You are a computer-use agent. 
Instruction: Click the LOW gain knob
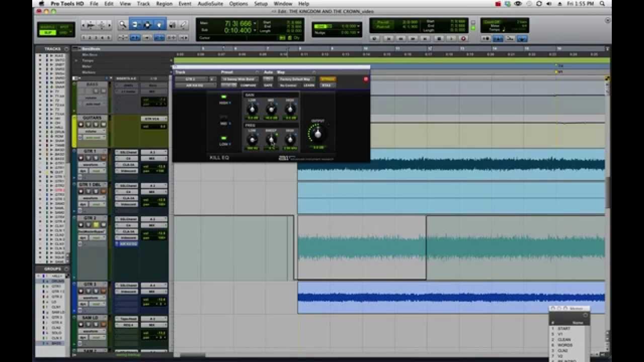[252, 109]
